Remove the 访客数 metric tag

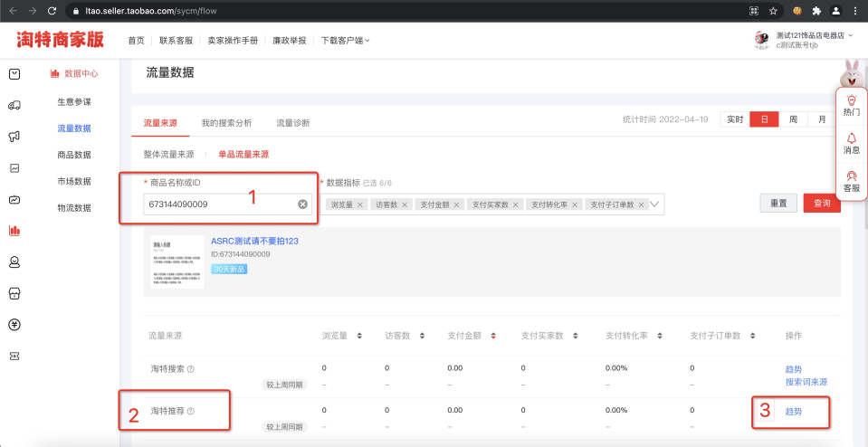tap(404, 204)
